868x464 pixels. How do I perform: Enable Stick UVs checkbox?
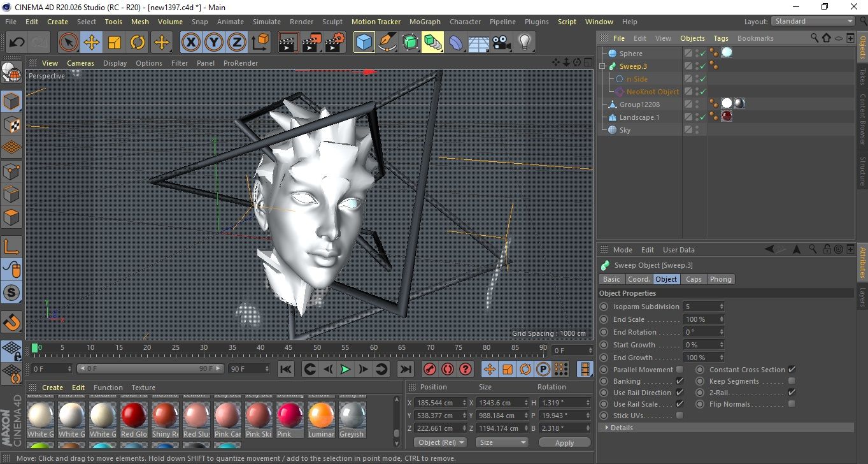(679, 416)
